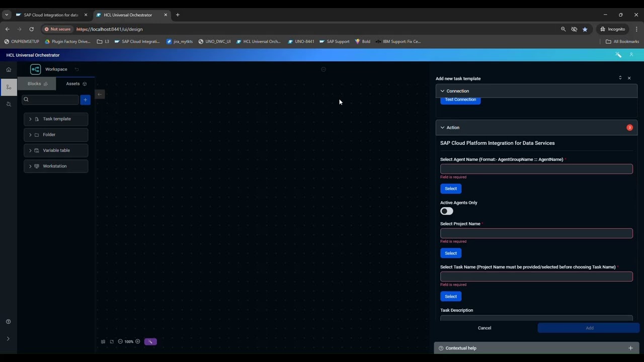Expand the Variable table group

(56, 150)
